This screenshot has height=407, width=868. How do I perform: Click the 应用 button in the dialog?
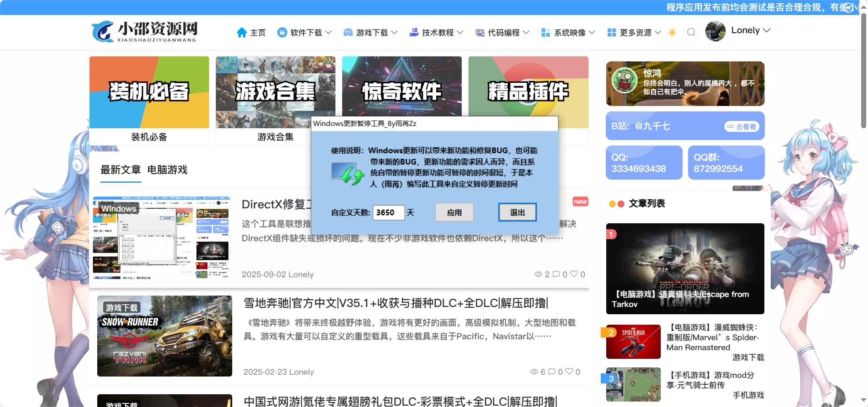(454, 212)
